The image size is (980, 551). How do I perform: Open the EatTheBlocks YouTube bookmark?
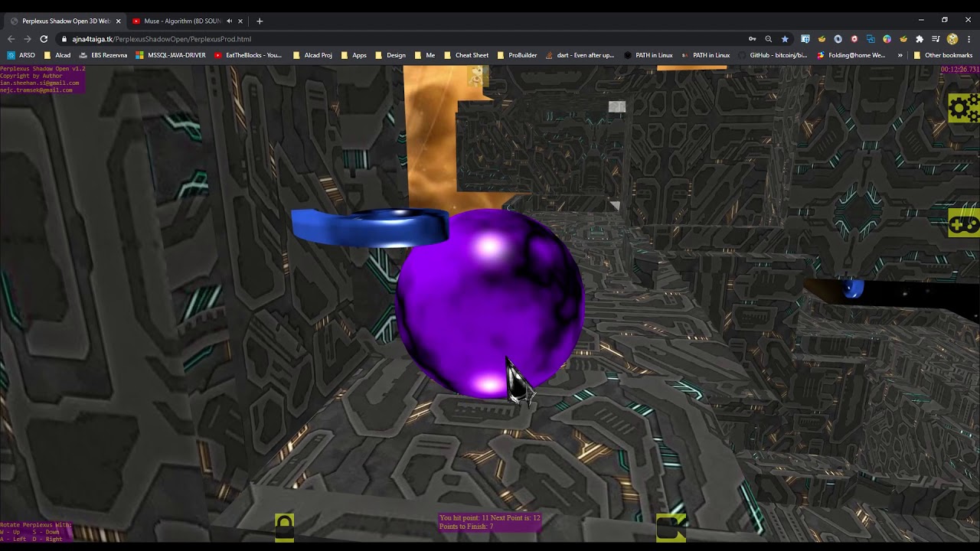pyautogui.click(x=248, y=55)
